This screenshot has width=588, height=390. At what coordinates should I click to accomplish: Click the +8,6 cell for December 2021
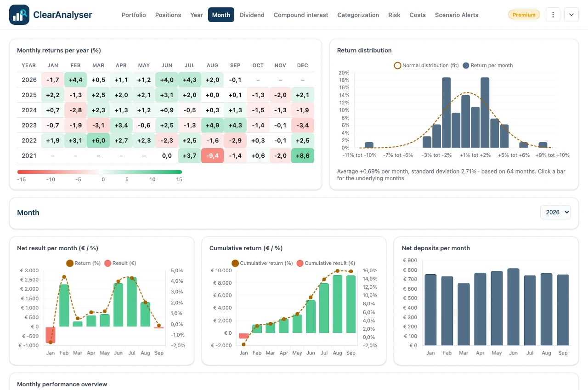tap(303, 155)
